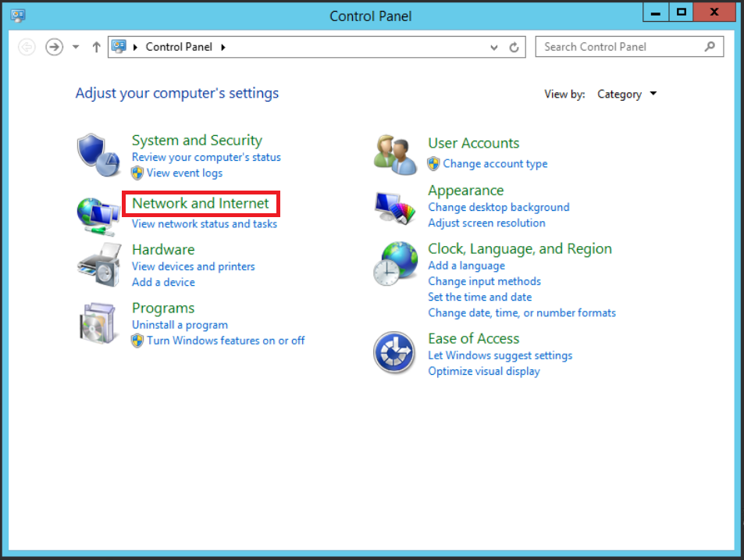The width and height of the screenshot is (744, 560).
Task: Expand the Control Panel breadcrumb arrow
Action: click(223, 47)
